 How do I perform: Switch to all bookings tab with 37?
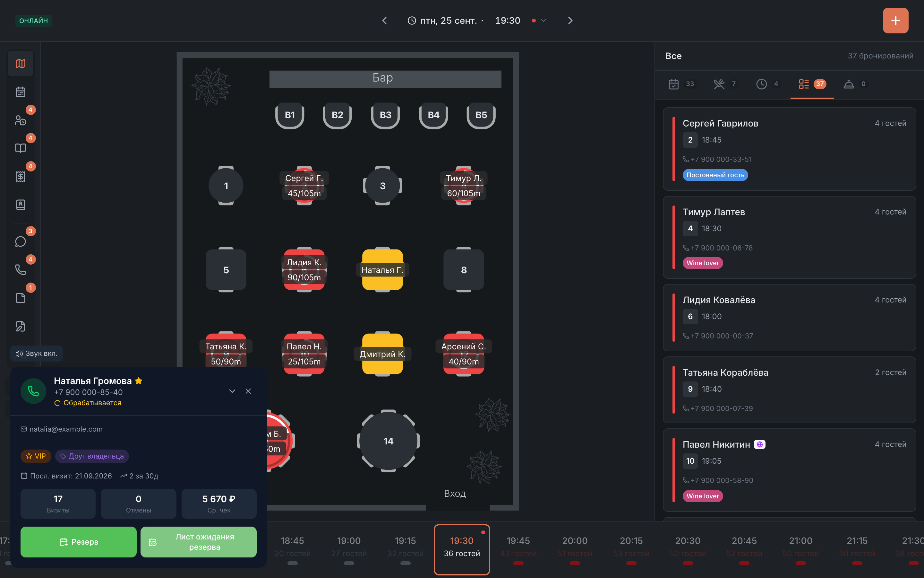coord(812,84)
